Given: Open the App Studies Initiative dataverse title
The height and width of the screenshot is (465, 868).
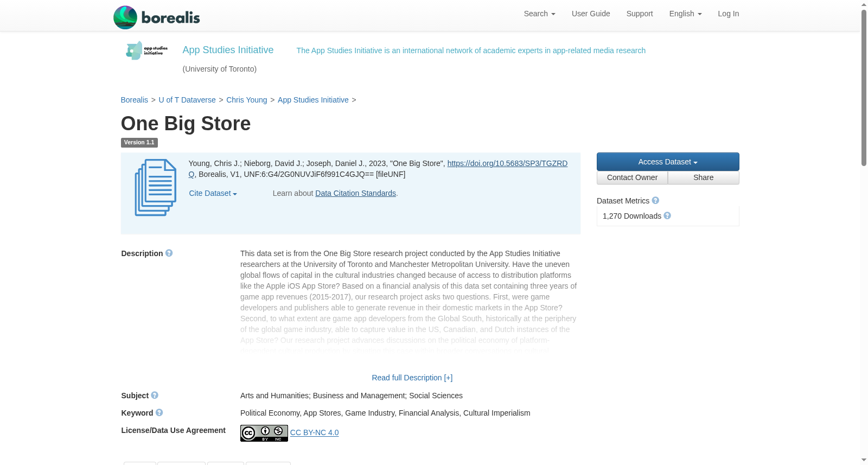Looking at the screenshot, I should 228,50.
